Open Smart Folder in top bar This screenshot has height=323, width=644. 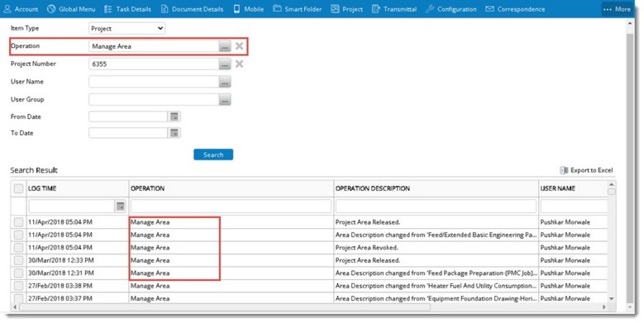click(x=298, y=9)
